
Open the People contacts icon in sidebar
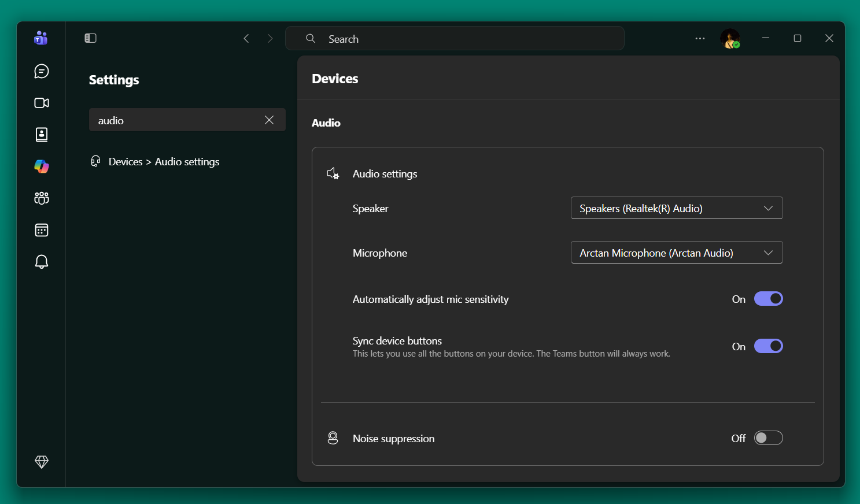click(x=42, y=135)
